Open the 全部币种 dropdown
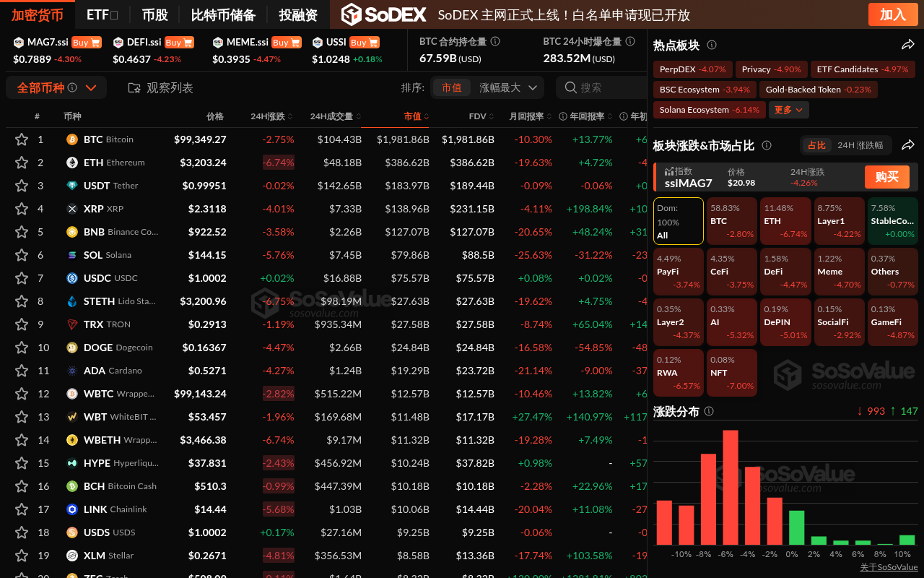 tap(56, 87)
